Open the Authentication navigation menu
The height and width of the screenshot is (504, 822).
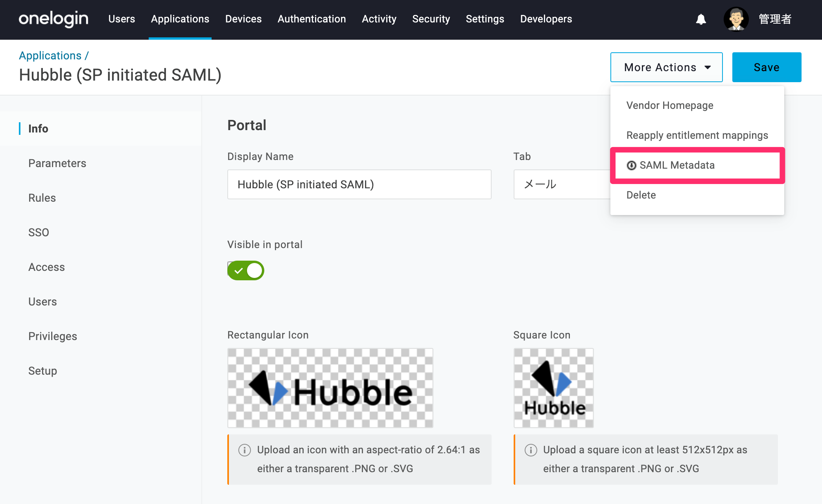[312, 19]
